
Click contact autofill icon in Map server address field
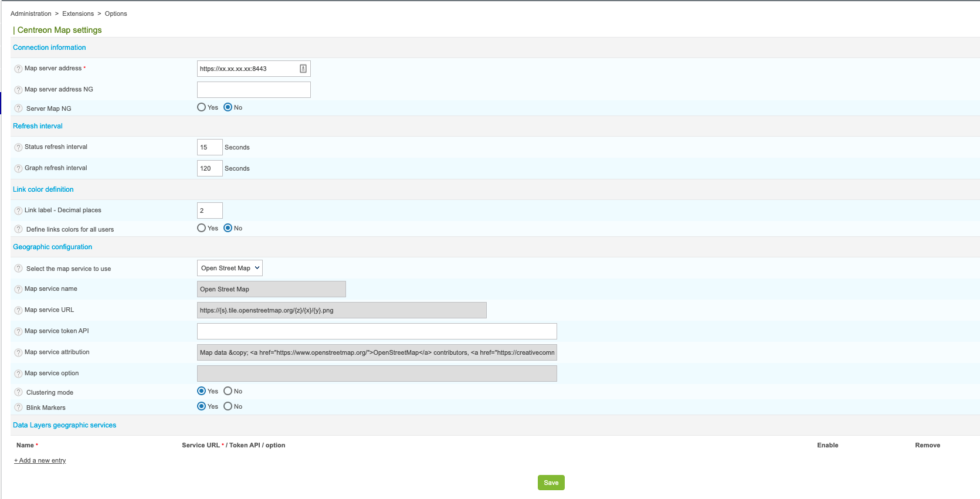303,69
